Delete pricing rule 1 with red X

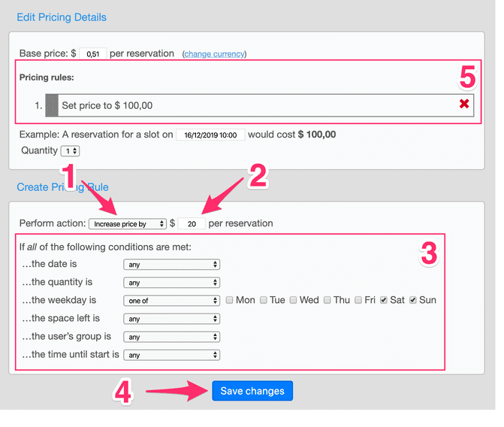pos(464,104)
